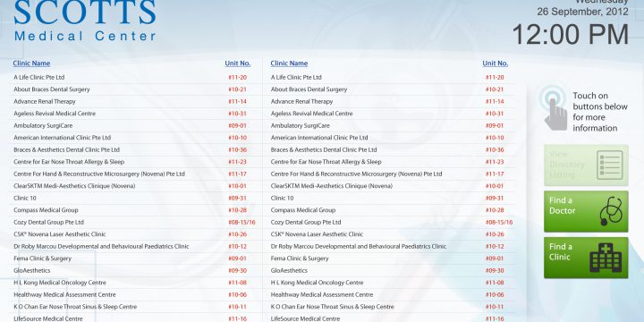This screenshot has height=322, width=644.
Task: Click unit '#10-11' in the right list
Action: (x=495, y=307)
